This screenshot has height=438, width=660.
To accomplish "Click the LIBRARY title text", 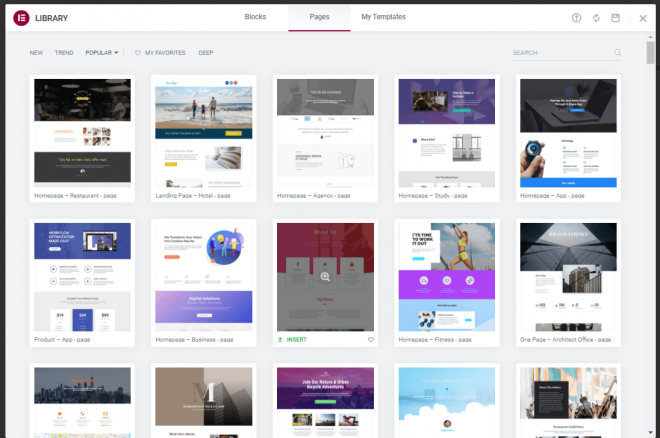I will [x=51, y=18].
